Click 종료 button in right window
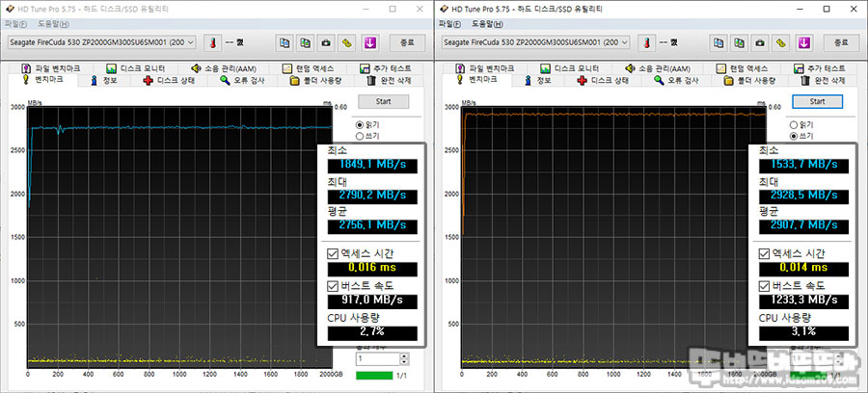Screen dimensions: 868x393 841,42
